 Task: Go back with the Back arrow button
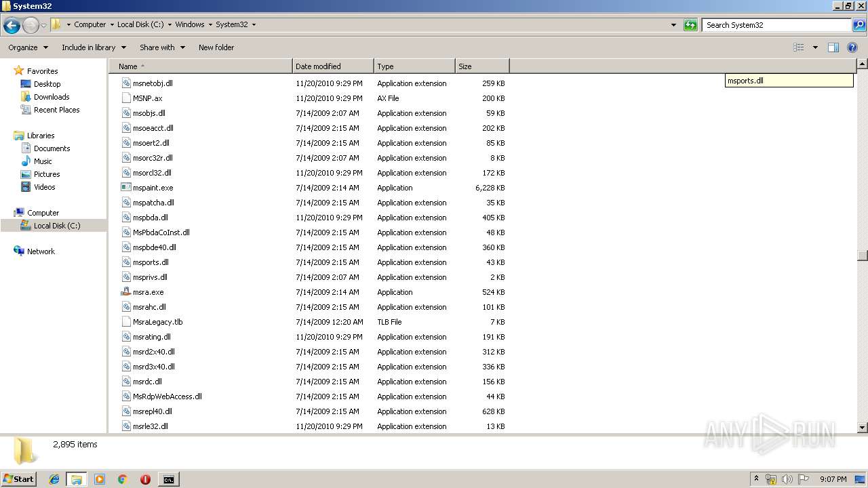coord(12,26)
